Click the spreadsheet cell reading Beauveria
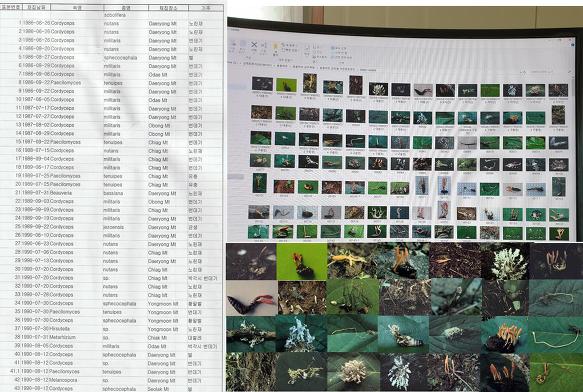Screen dimensions: 583x392 pos(61,193)
